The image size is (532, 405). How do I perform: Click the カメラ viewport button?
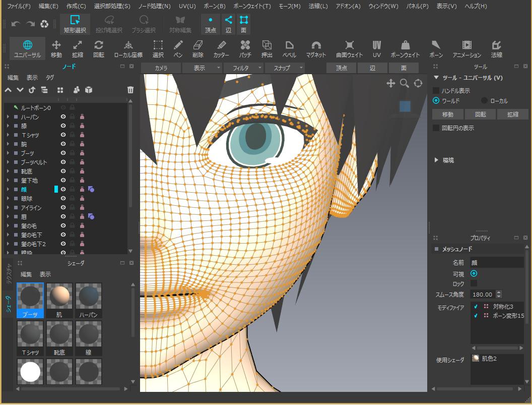coord(161,68)
